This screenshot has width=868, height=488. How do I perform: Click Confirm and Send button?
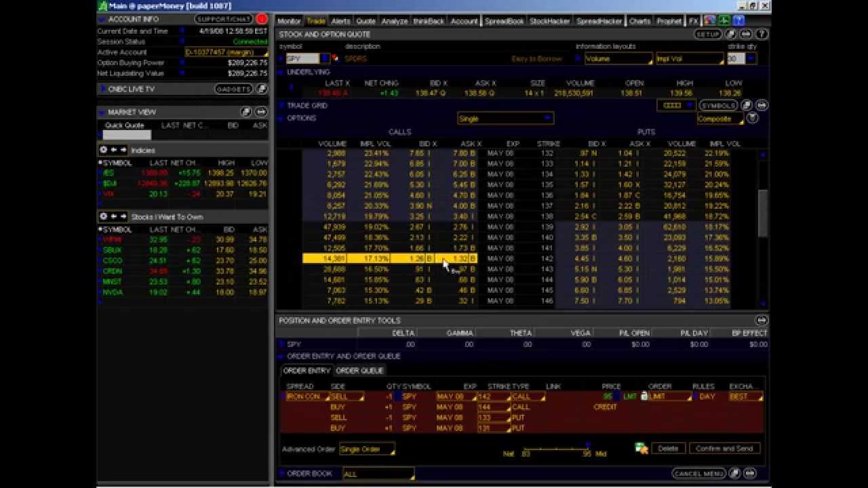coord(724,448)
